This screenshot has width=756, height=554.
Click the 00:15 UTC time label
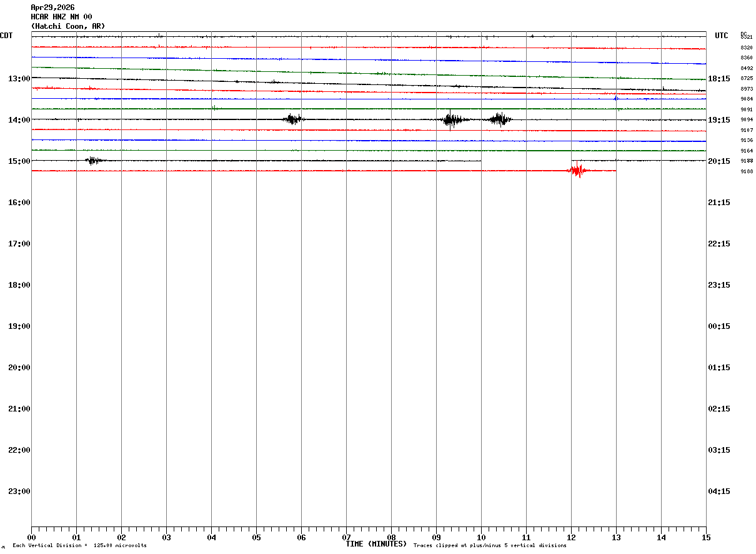click(719, 326)
